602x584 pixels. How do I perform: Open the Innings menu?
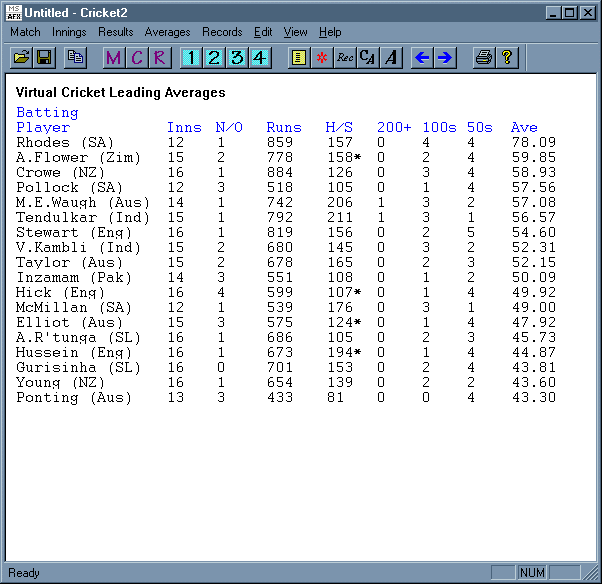tap(69, 32)
